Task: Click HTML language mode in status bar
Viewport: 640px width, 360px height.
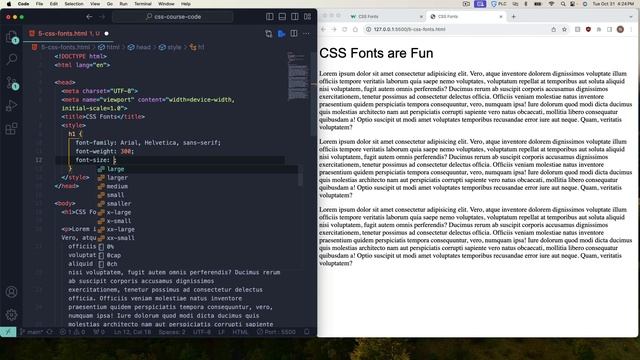Action: click(x=240, y=332)
